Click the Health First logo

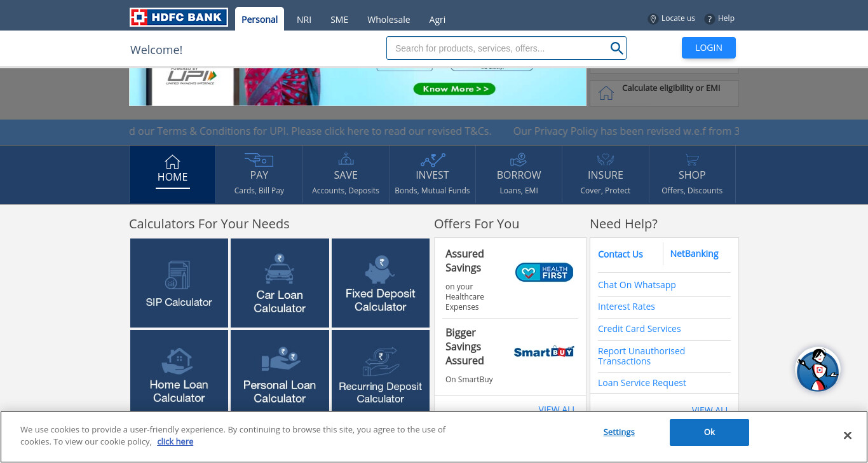point(544,272)
